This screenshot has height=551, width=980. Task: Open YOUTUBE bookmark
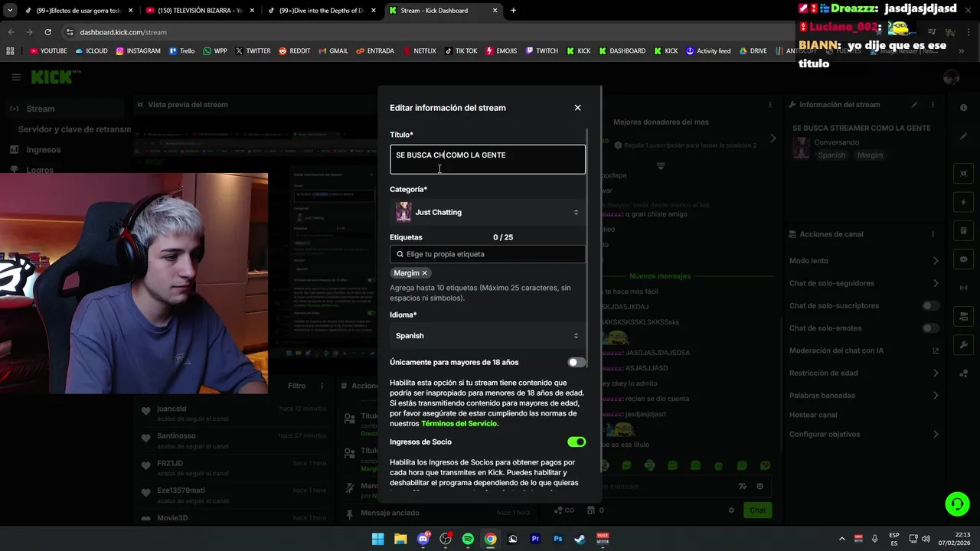pyautogui.click(x=48, y=51)
